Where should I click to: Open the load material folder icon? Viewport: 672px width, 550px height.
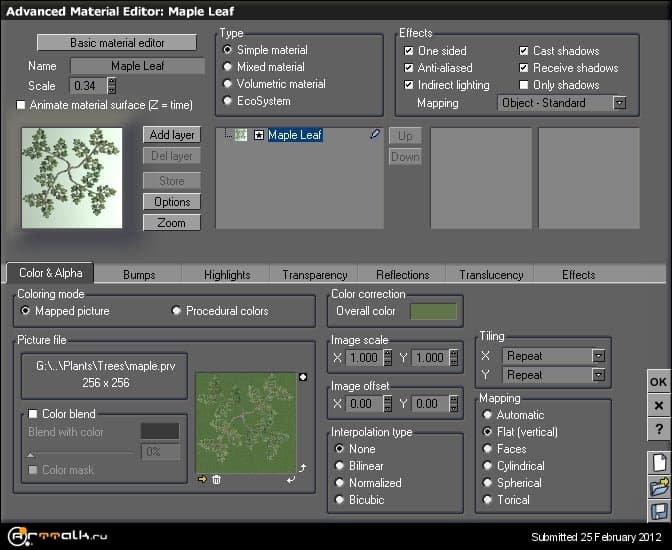(658, 487)
